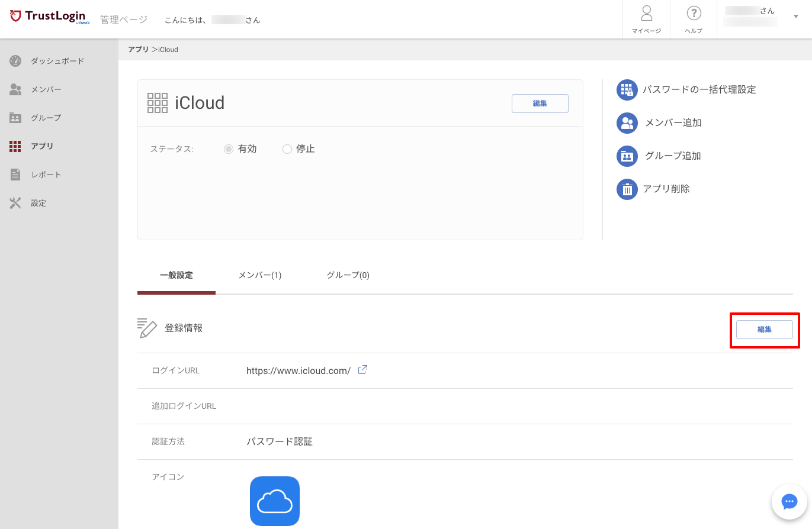
Task: Click グループ追加 link
Action: [x=673, y=156]
